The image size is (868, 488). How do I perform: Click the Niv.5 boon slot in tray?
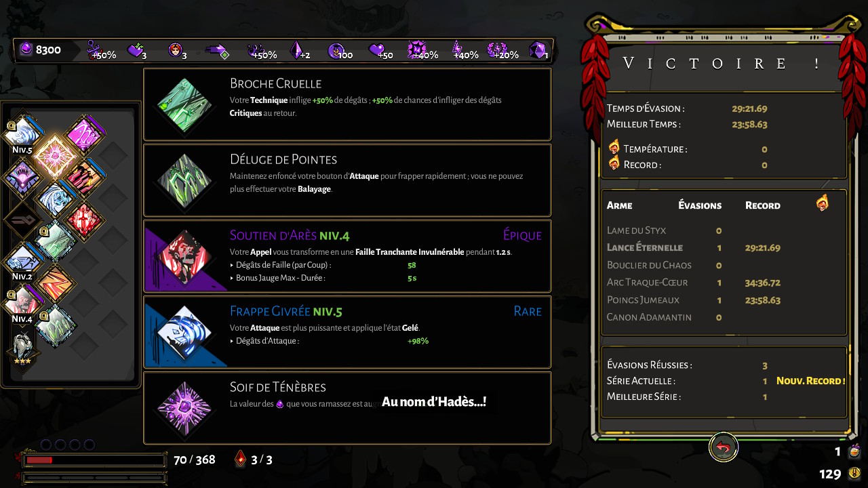[22, 135]
